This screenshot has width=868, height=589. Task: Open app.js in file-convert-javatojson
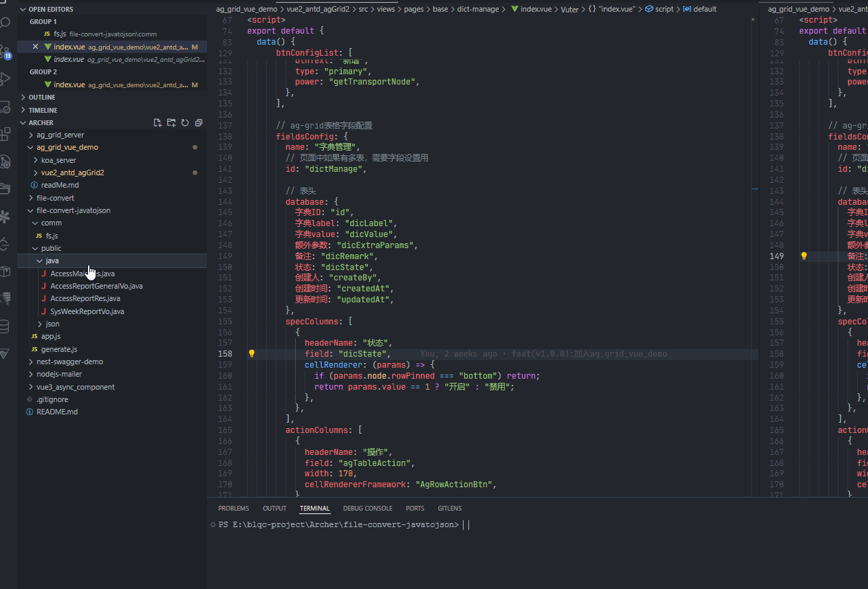coord(112,336)
